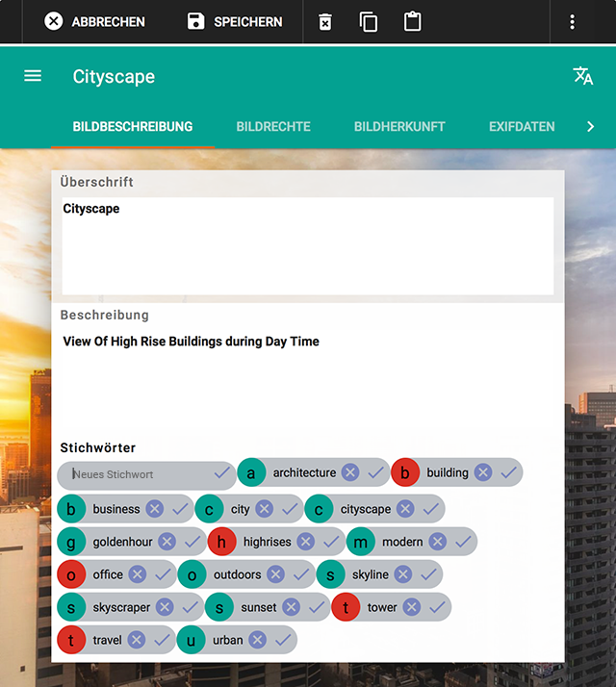The image size is (616, 687).
Task: Toggle the checkmark on modern keyword
Action: (x=463, y=542)
